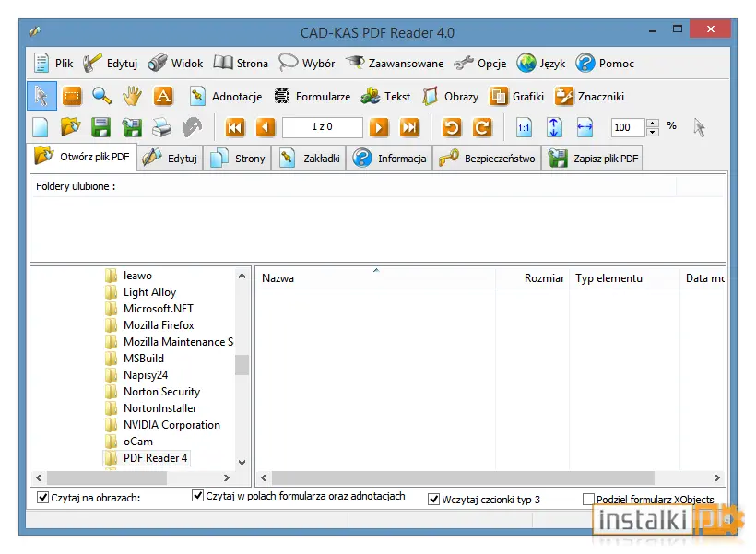Viewport: 756px width, 554px height.
Task: Fit page to height
Action: tap(554, 127)
